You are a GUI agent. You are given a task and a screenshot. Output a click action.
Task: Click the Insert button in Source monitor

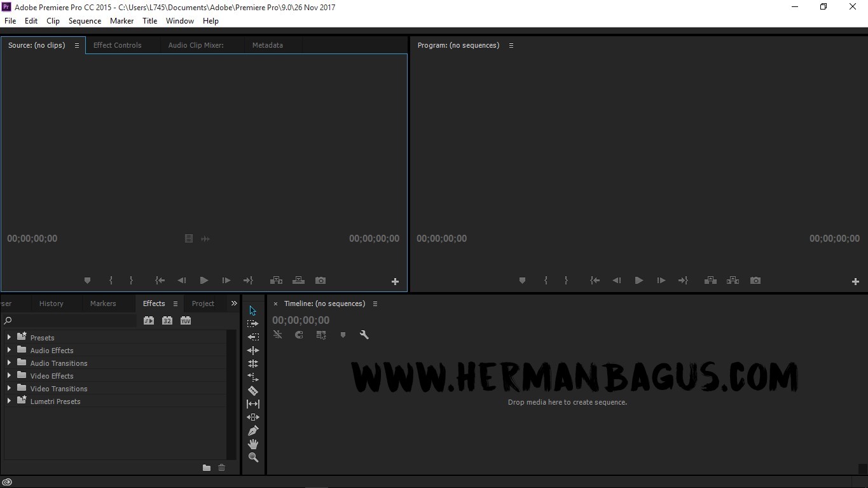tap(276, 281)
